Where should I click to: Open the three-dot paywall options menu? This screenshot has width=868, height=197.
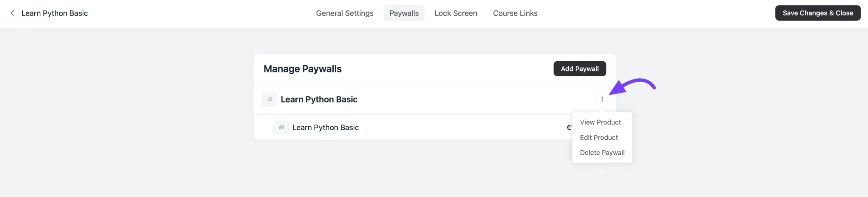pos(602,99)
